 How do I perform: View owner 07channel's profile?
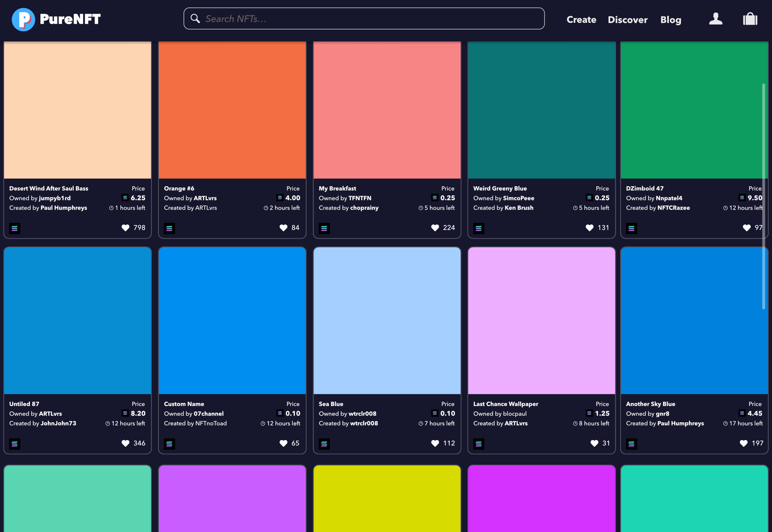pyautogui.click(x=208, y=414)
